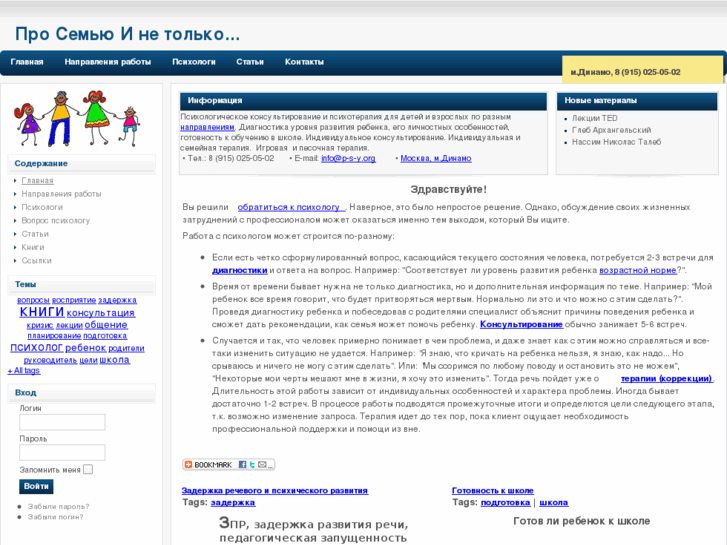The image size is (727, 545).
Task: Open "Глеб Архангельский" in new materials
Action: 611,130
